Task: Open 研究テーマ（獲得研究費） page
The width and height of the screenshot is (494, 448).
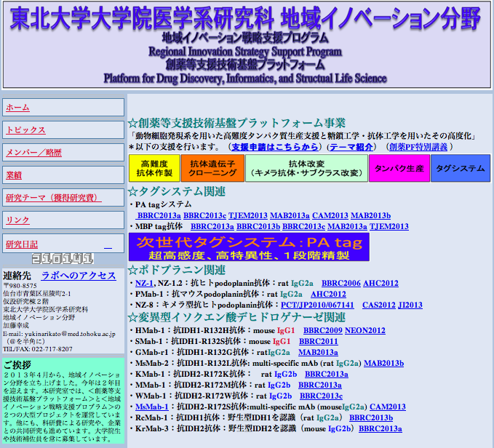Action: click(54, 198)
